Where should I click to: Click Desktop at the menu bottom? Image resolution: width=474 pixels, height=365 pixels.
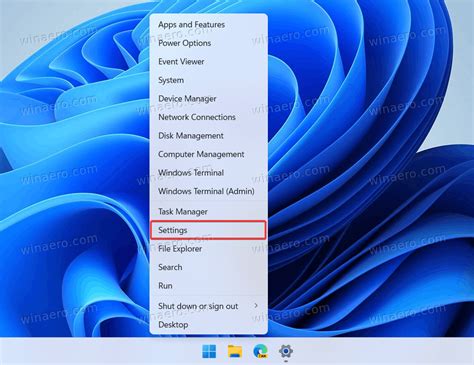coord(208,325)
